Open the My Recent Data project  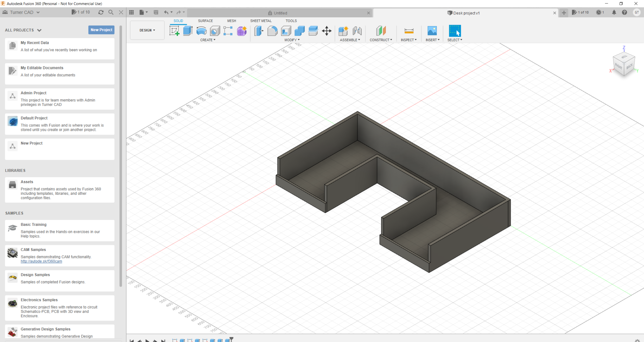click(60, 48)
